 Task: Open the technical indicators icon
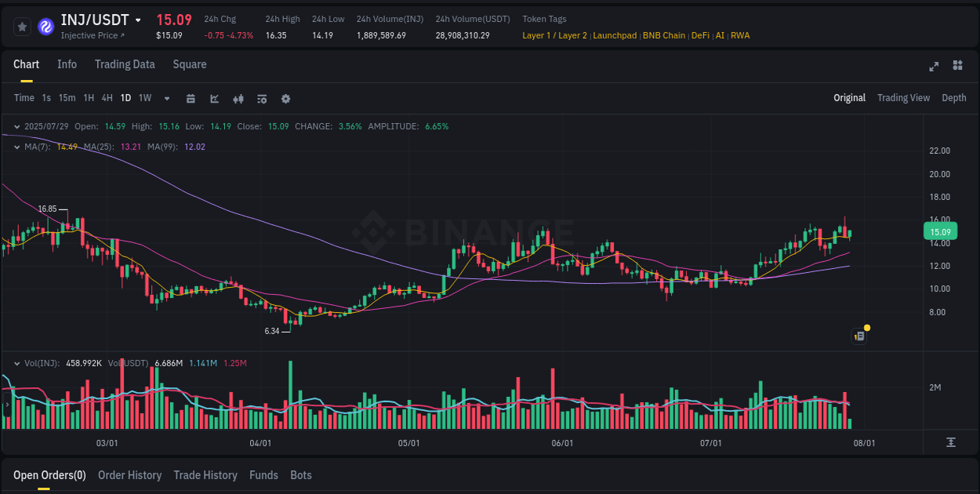point(261,99)
